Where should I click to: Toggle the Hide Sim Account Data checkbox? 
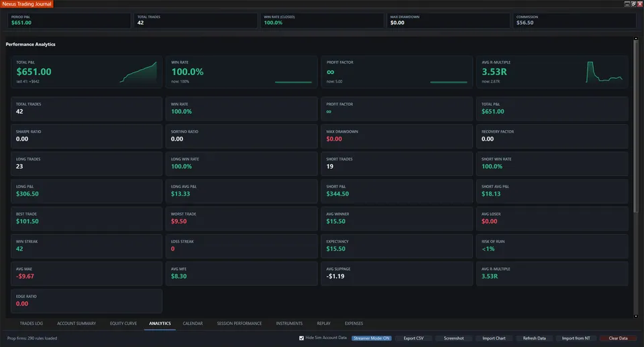301,338
